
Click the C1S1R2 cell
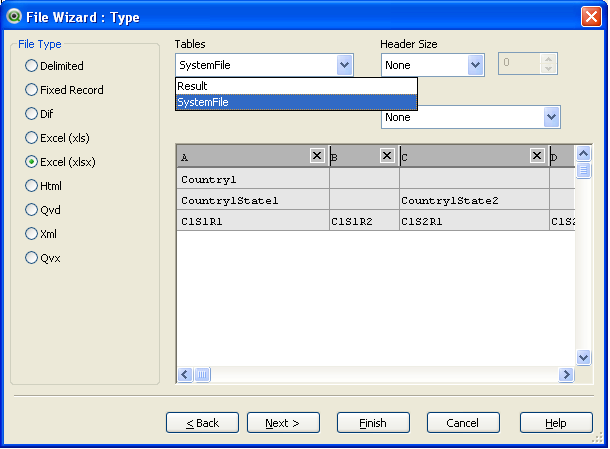365,221
